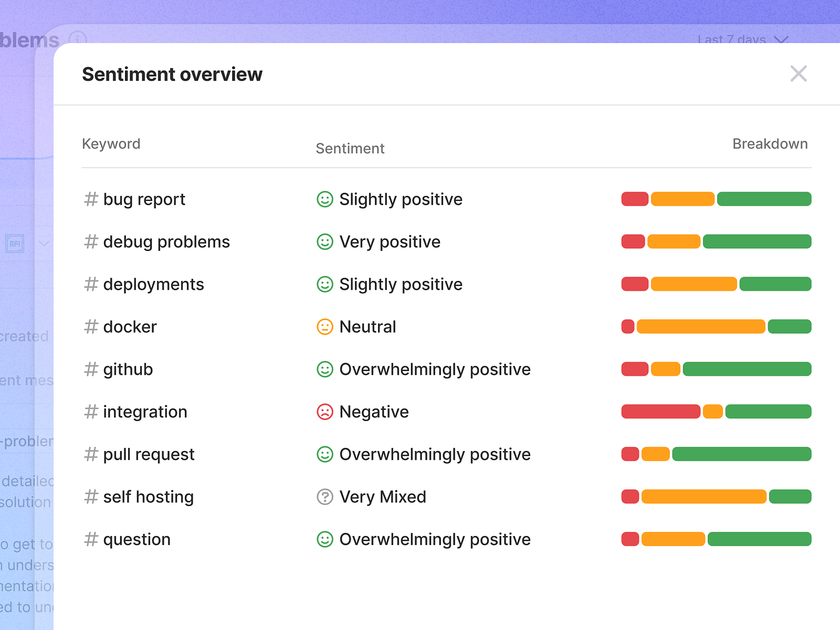This screenshot has width=840, height=630.
Task: Click the API icon in the left sidebar
Action: click(15, 244)
